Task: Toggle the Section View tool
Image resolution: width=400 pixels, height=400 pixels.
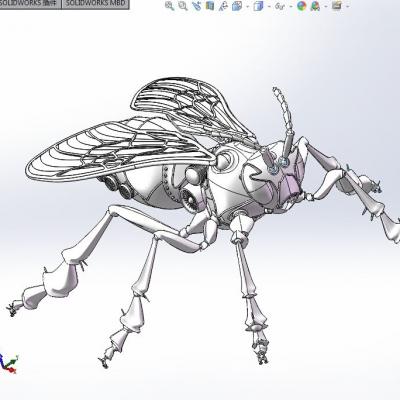Action: [210, 6]
